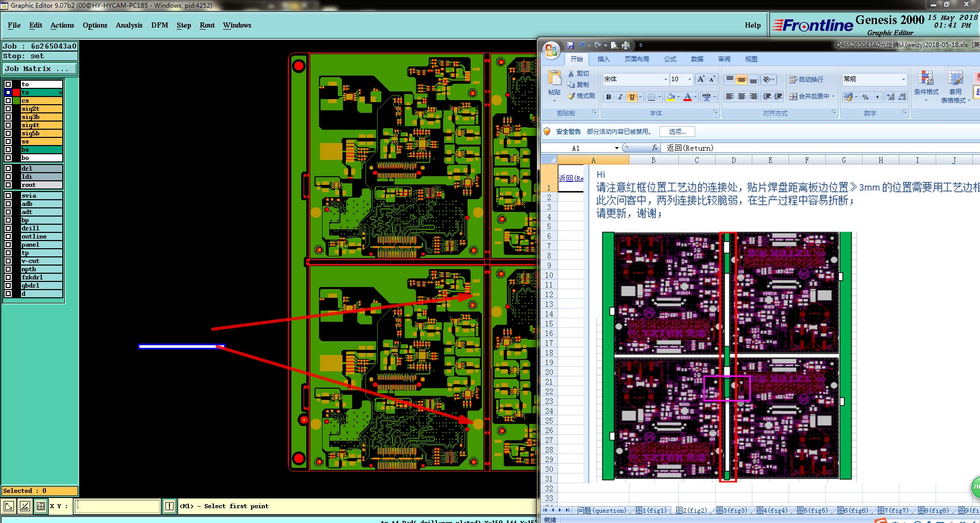Click the exclamation icon beside the coordinate field
980x523 pixels.
click(x=169, y=506)
